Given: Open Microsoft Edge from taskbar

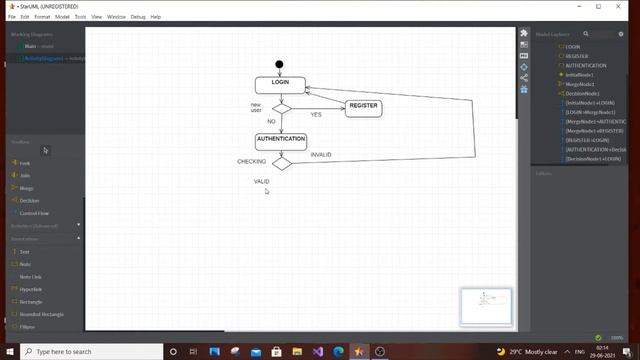Looking at the screenshot, I should point(338,351).
